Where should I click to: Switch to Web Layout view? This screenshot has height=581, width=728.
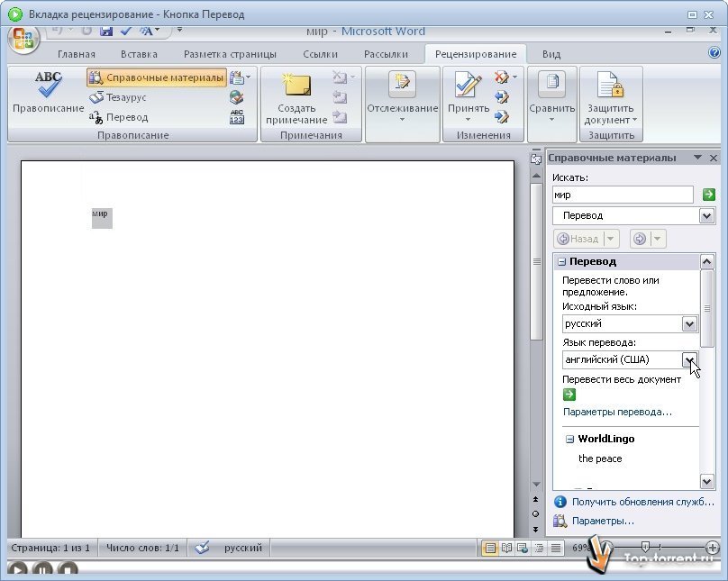(523, 548)
